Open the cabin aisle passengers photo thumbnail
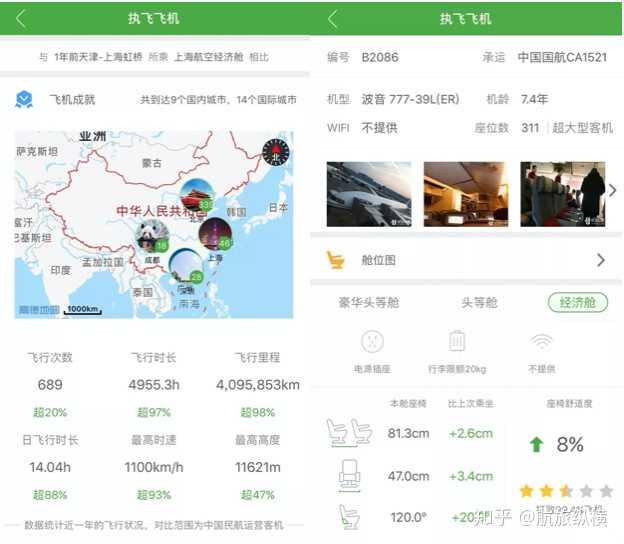Image resolution: width=624 pixels, height=544 pixels. (x=563, y=194)
